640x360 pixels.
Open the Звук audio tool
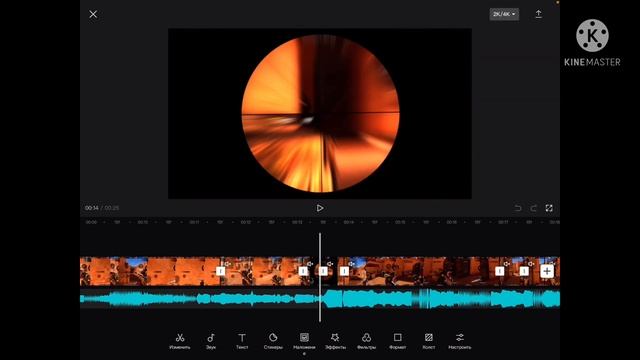click(x=211, y=341)
